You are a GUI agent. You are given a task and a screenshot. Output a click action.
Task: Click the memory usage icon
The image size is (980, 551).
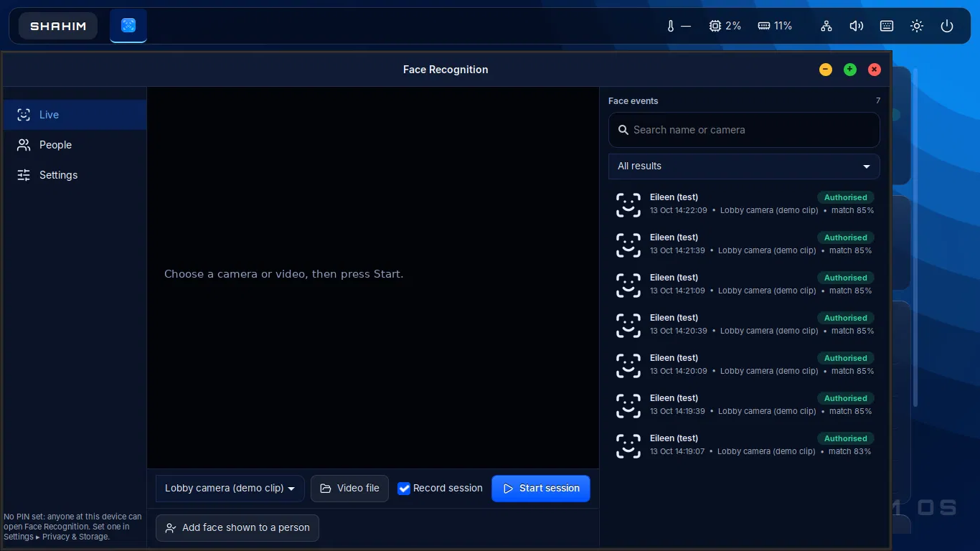tap(764, 26)
